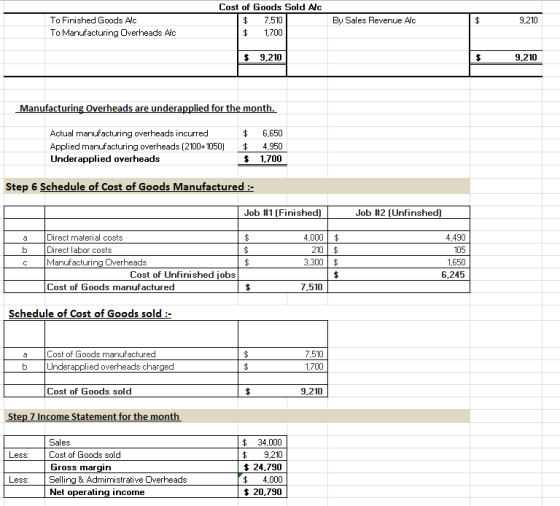
Task: Click row letter 'c' in the Step 6 table
Action: coord(25,263)
